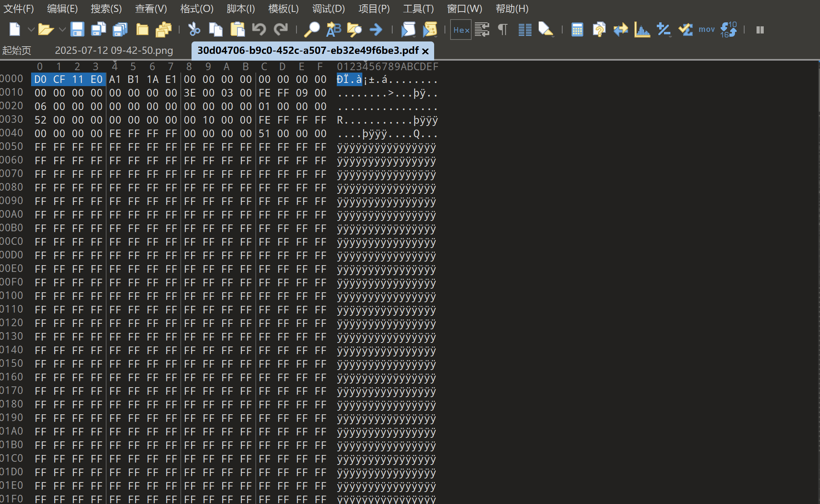Click the Find magnifier icon
This screenshot has width=820, height=504.
point(312,30)
